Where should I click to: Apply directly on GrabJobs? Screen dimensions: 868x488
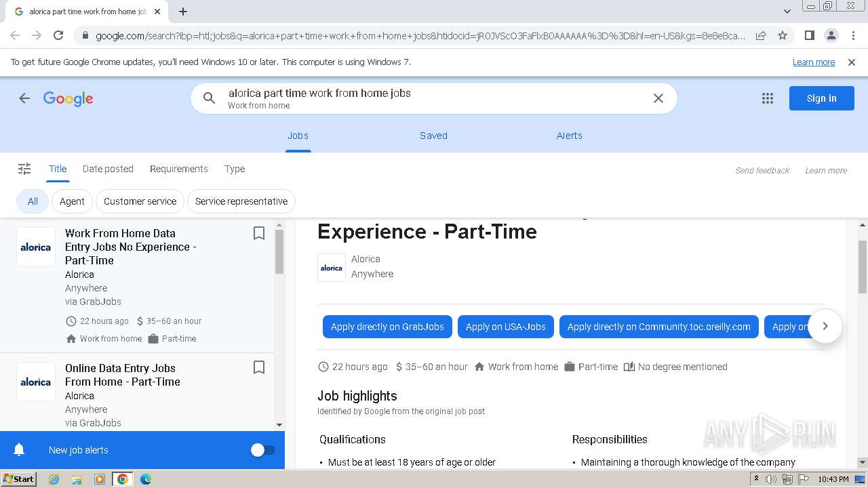[x=387, y=327]
